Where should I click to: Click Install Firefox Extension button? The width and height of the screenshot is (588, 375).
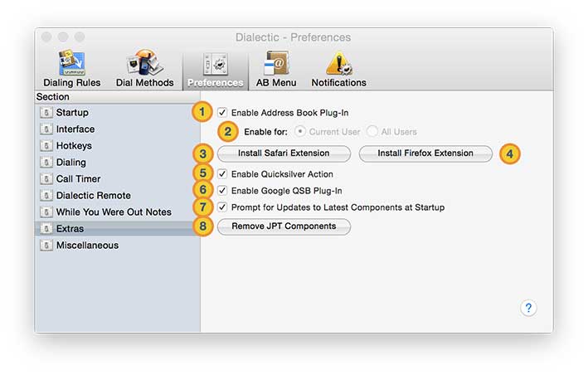(425, 153)
